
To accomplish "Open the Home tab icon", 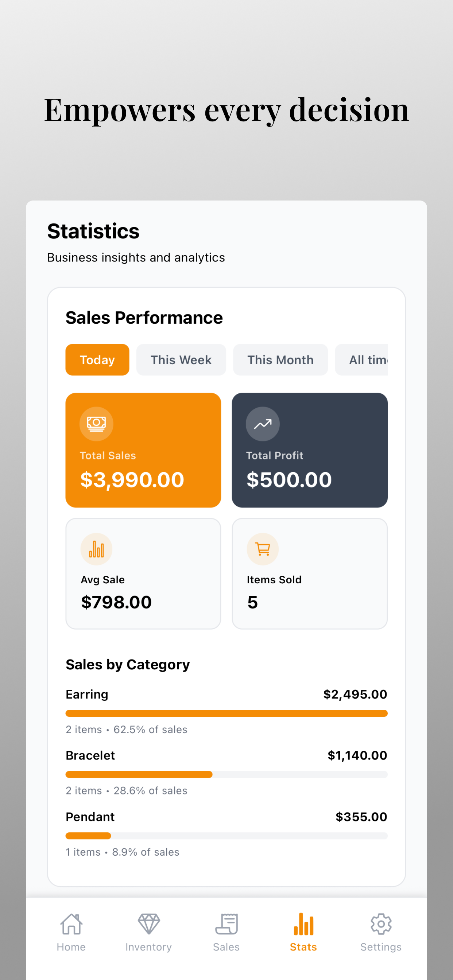I will 71,924.
